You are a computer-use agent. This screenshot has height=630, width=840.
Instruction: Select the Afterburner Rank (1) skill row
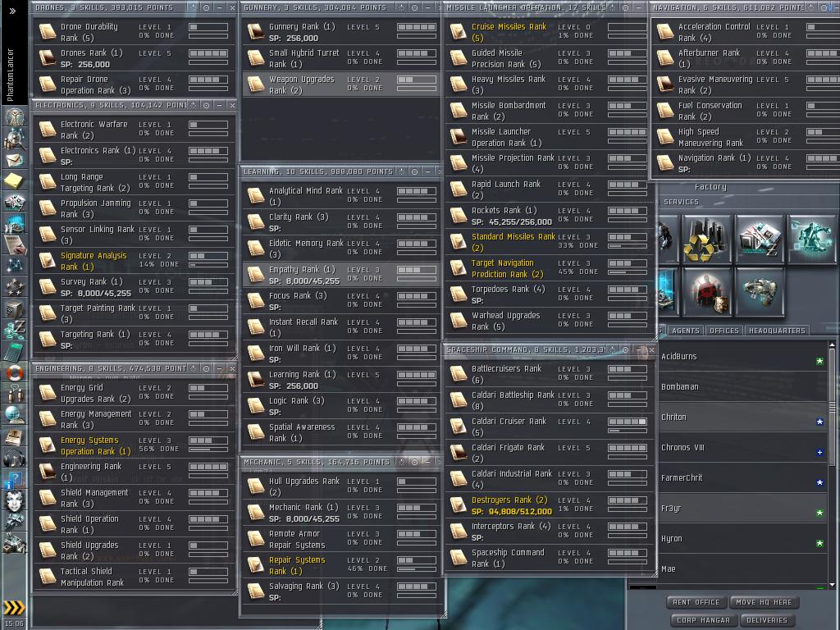click(746, 58)
